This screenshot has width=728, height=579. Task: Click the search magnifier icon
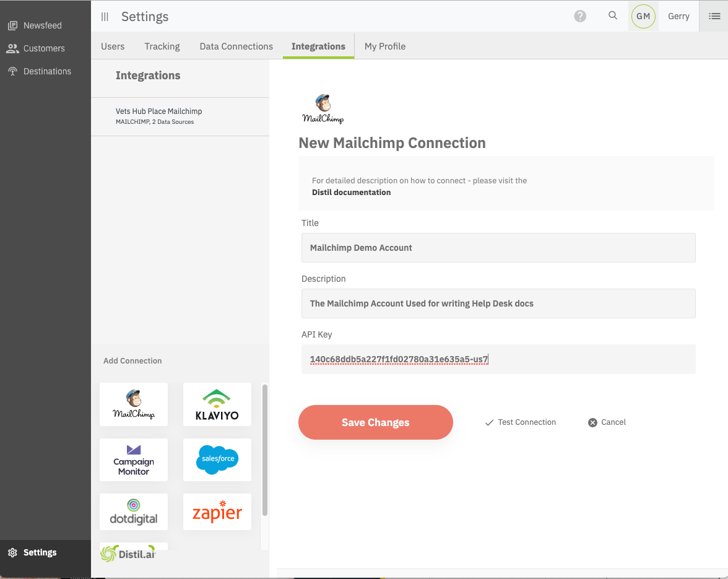[613, 15]
